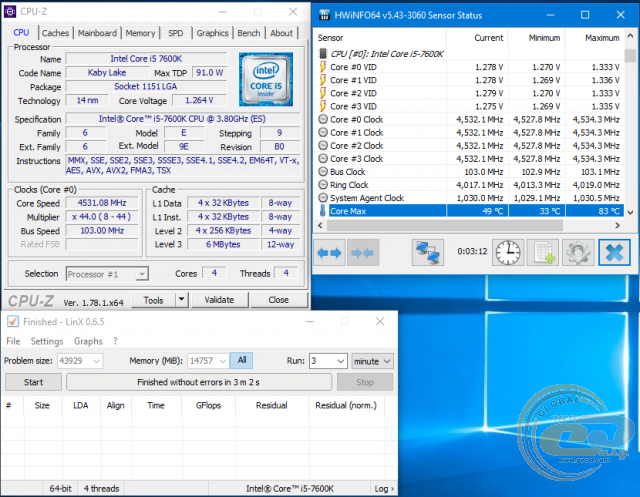Click HWiNFO vertical scrollbar down arrow
Screen dimensions: 640x497
coord(630,212)
